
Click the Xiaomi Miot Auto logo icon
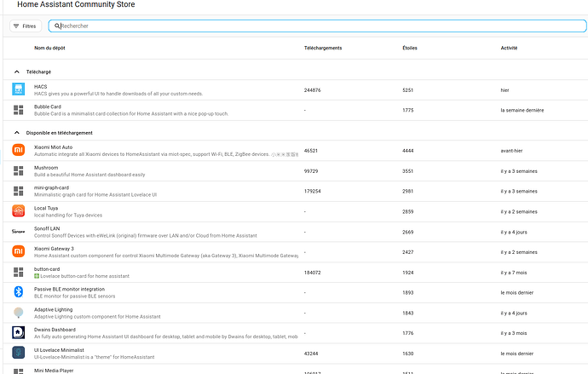(x=19, y=150)
